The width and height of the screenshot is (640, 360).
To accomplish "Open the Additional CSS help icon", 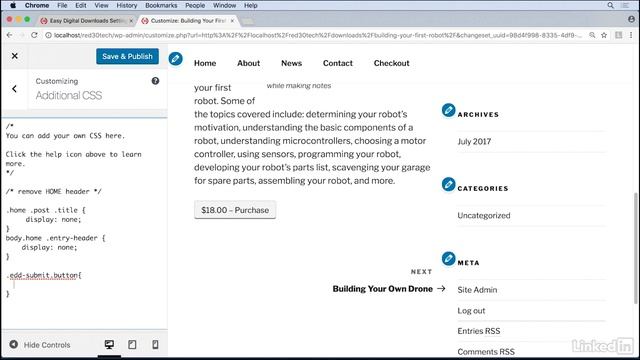I will click(x=155, y=81).
